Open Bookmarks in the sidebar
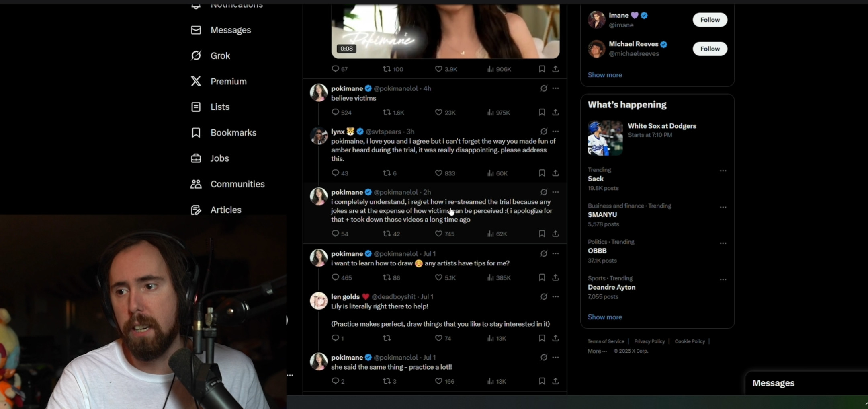The height and width of the screenshot is (409, 868). point(223,133)
